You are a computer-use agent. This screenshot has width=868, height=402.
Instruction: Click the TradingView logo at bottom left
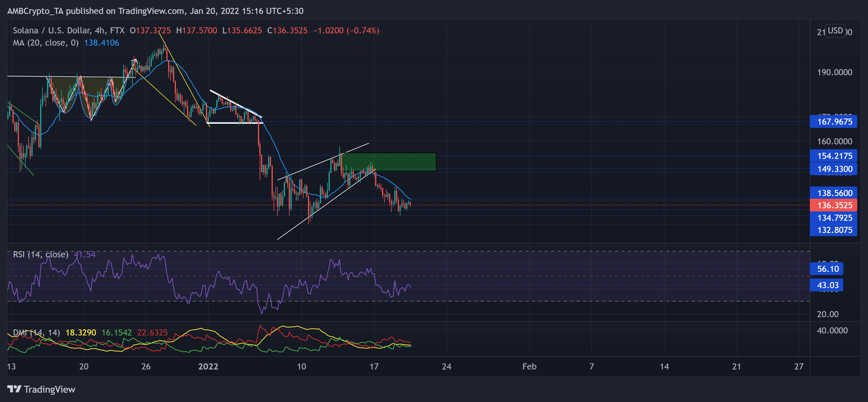(41, 389)
